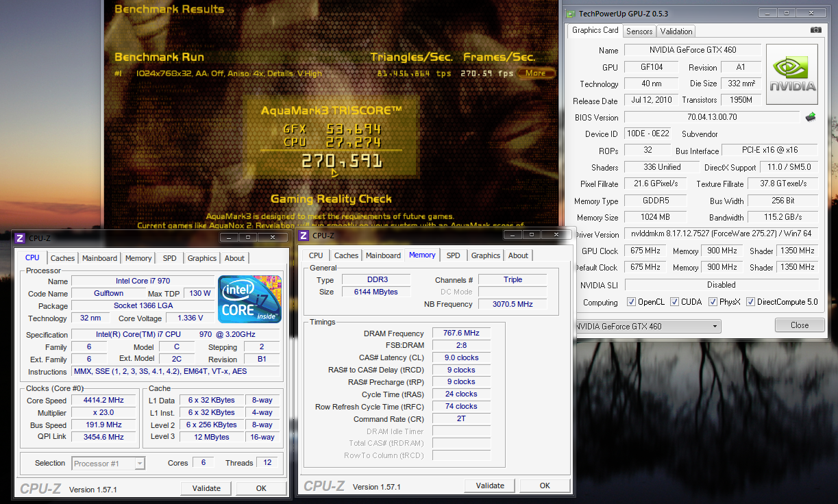Click the BIOS Version field 70.04.13.00.70
This screenshot has width=838, height=504.
pos(713,117)
